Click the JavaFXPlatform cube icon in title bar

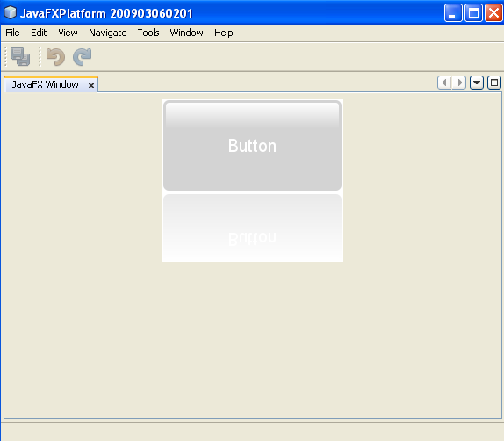10,12
